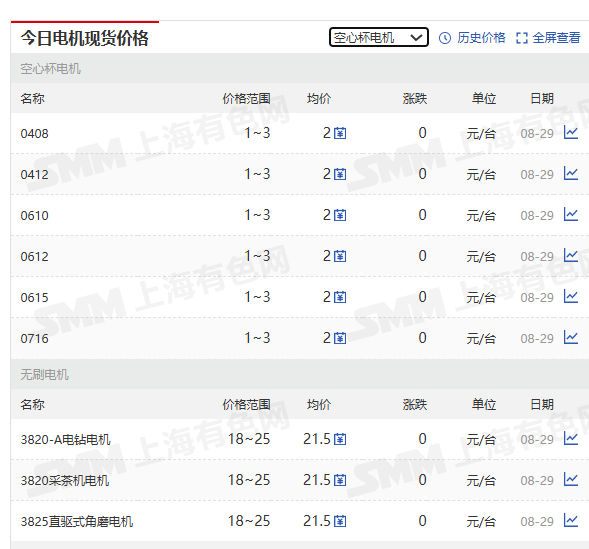The height and width of the screenshot is (549, 589).
Task: Click yen price icon for 3820-A电钻电机
Action: [340, 439]
